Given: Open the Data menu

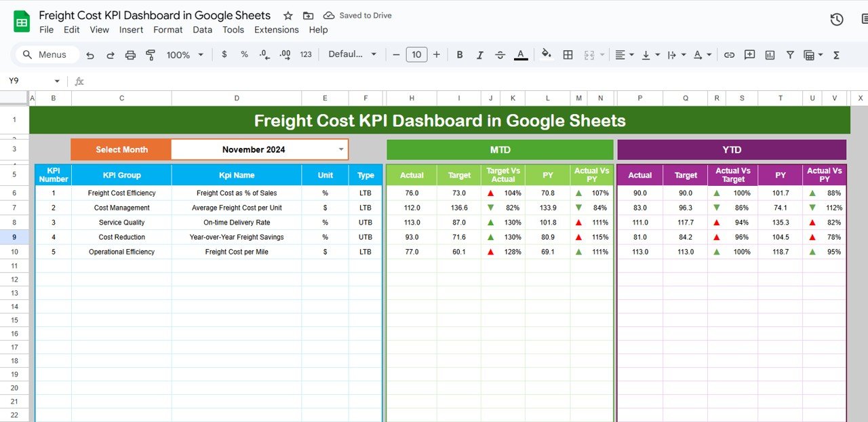Looking at the screenshot, I should pyautogui.click(x=202, y=30).
